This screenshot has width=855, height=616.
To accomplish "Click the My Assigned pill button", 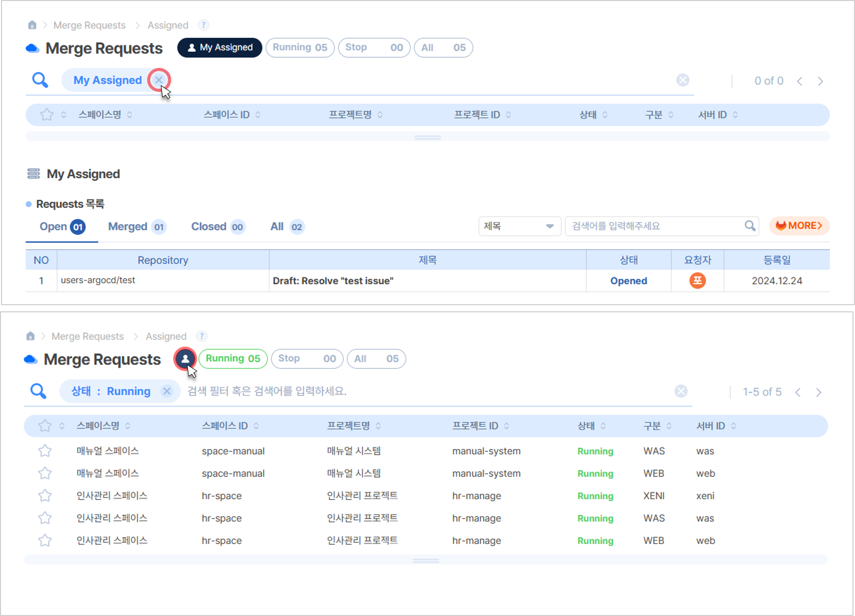I will (220, 47).
